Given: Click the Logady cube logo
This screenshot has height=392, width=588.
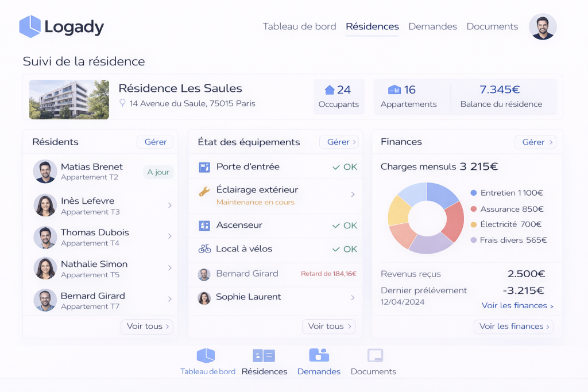Looking at the screenshot, I should 30,26.
